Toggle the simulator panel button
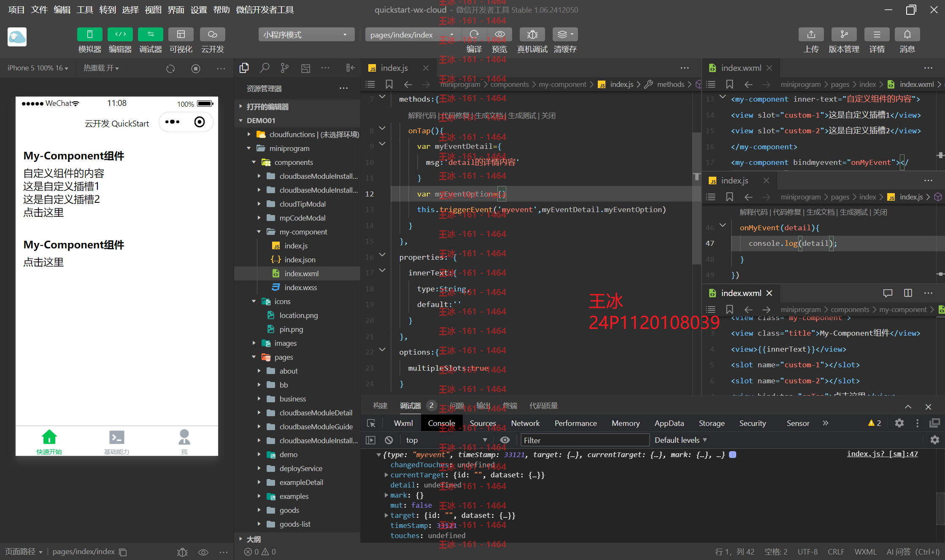The height and width of the screenshot is (560, 945). click(89, 35)
